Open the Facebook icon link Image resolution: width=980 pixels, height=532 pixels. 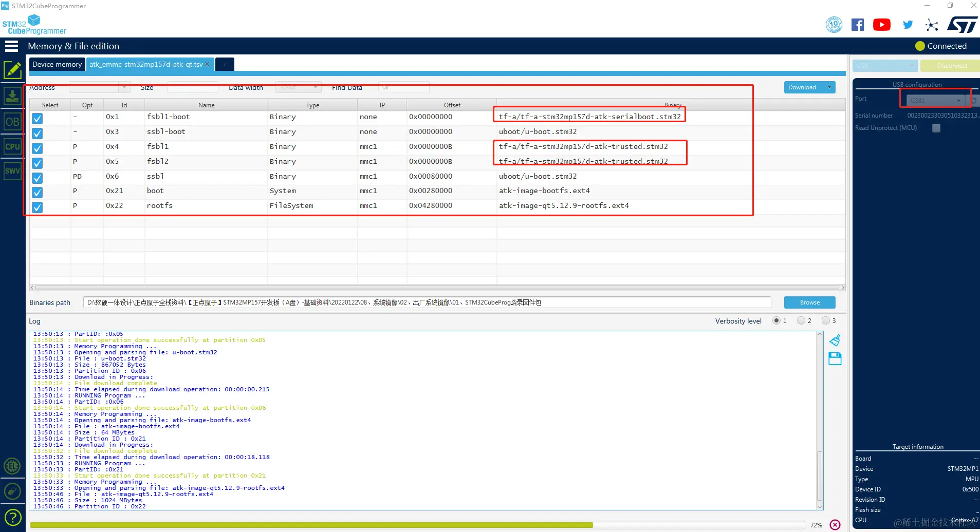(x=858, y=25)
